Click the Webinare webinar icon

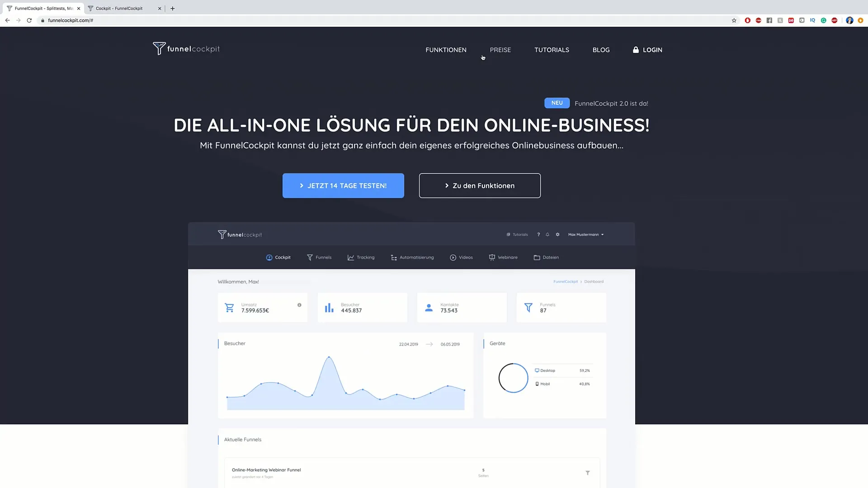[491, 257]
